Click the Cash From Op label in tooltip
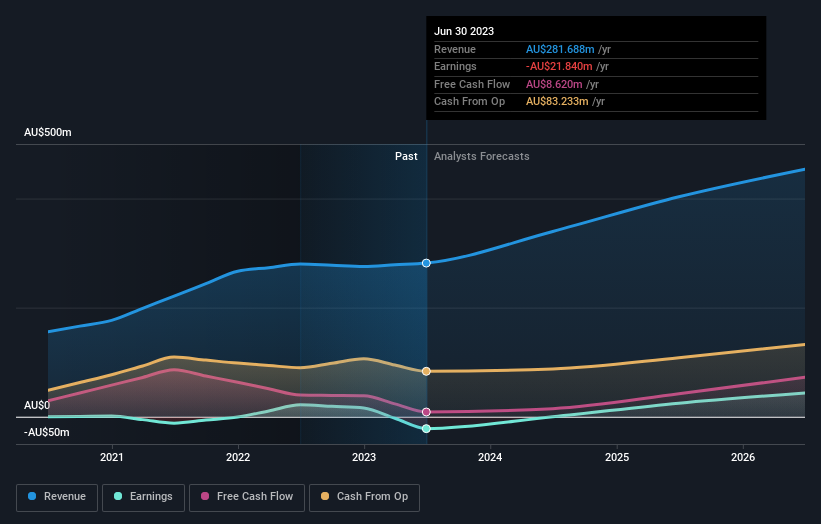 pos(470,102)
